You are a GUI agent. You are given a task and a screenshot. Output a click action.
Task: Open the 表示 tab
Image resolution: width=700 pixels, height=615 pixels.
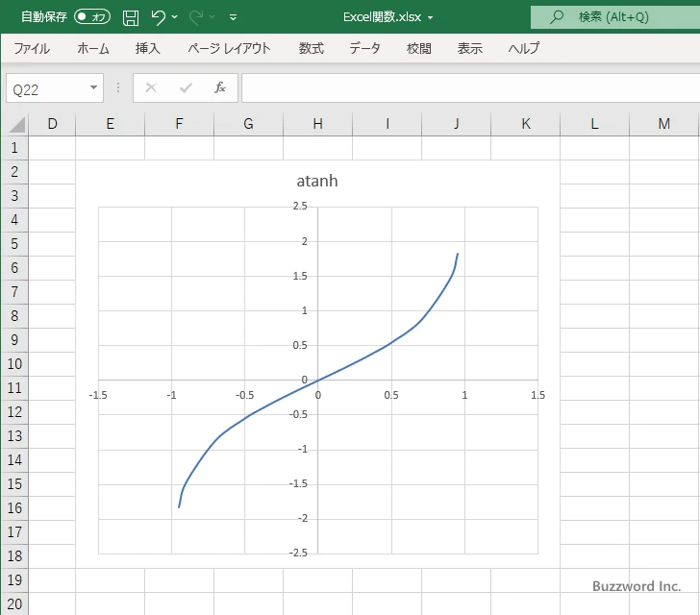click(469, 48)
